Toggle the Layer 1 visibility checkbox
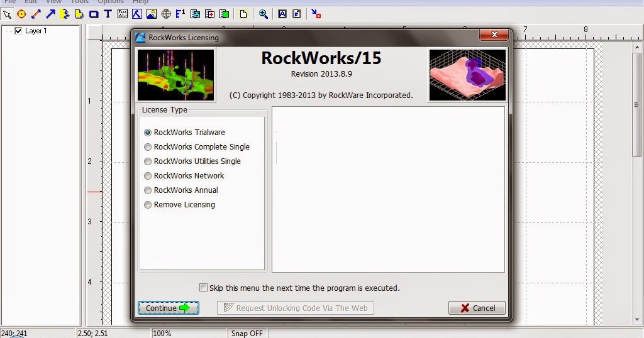The width and height of the screenshot is (644, 338). pos(18,31)
